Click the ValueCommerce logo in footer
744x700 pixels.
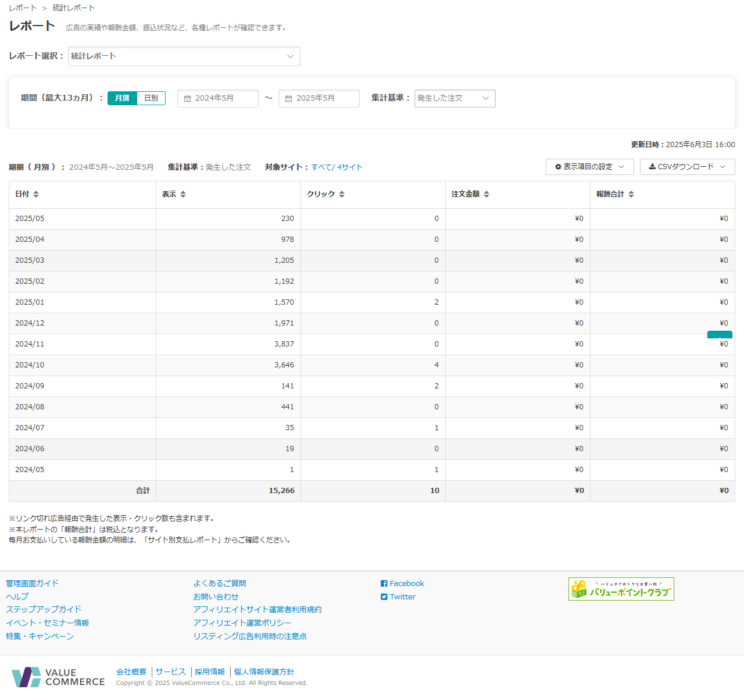(58, 677)
